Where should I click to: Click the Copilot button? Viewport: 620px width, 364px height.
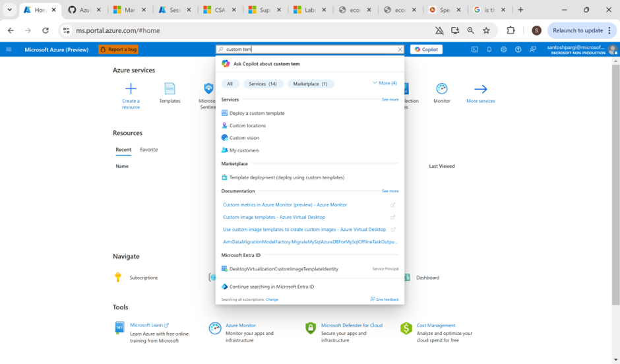coord(426,49)
